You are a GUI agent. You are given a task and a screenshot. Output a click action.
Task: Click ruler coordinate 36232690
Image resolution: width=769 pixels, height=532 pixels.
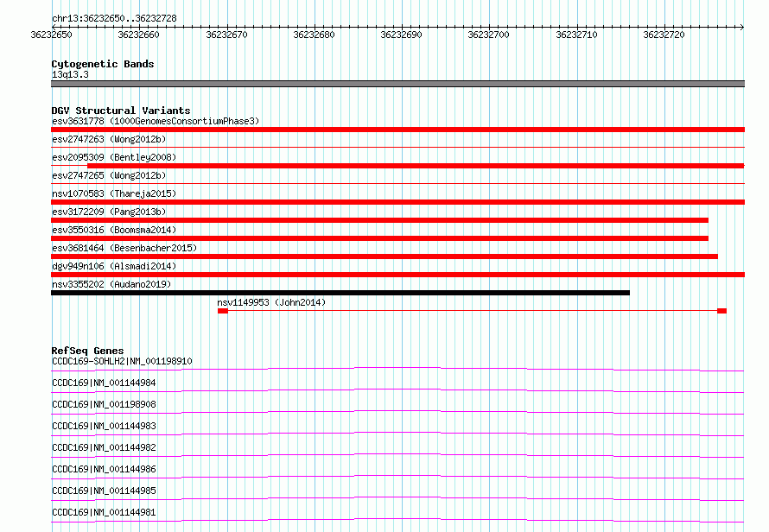click(401, 35)
